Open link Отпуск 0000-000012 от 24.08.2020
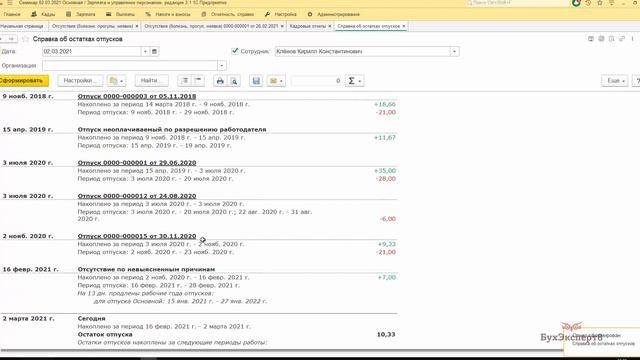Viewport: 640px width, 360px height. pos(137,196)
